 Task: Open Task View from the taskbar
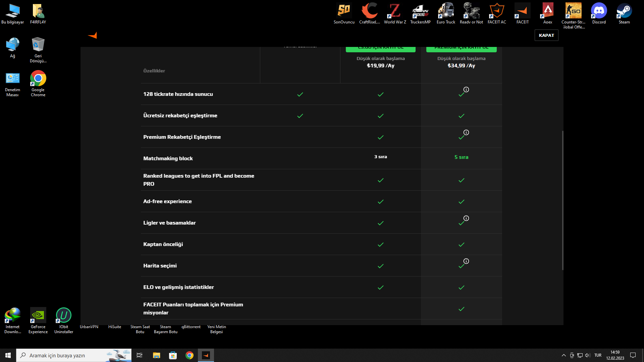(x=140, y=355)
